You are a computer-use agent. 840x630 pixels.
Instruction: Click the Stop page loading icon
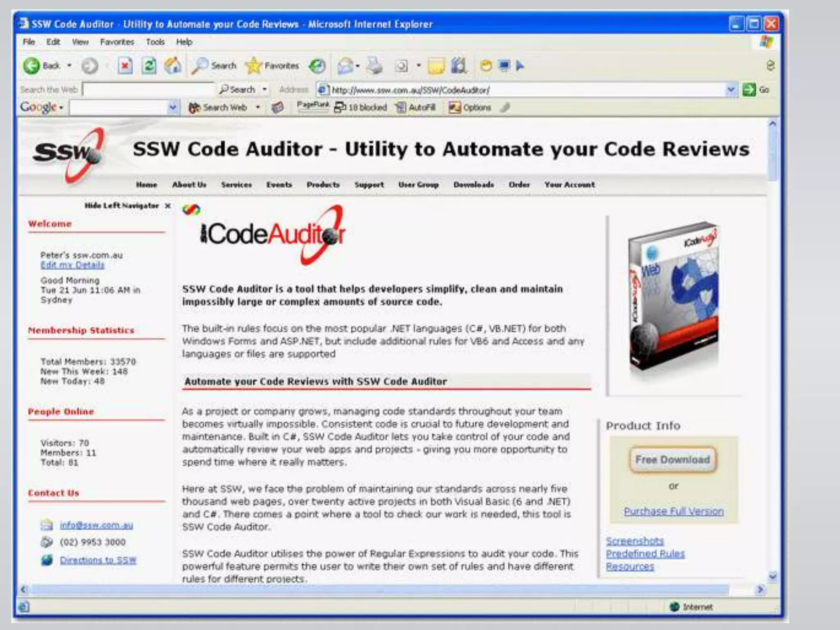[x=125, y=66]
